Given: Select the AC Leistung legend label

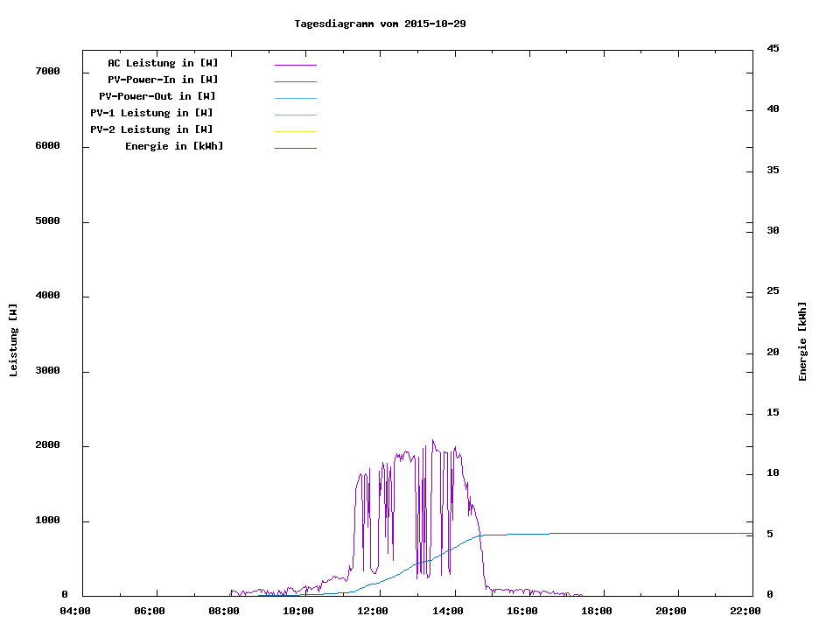Looking at the screenshot, I should 163,63.
